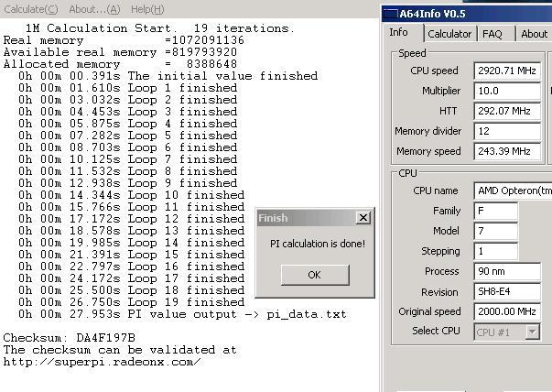Click the Process field showing 90 nm

coord(507,271)
